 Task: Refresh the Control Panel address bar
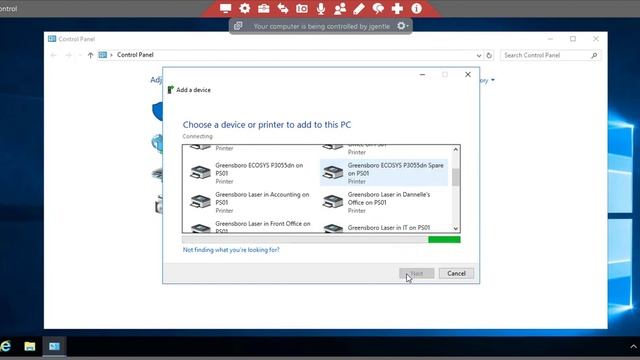pyautogui.click(x=489, y=55)
